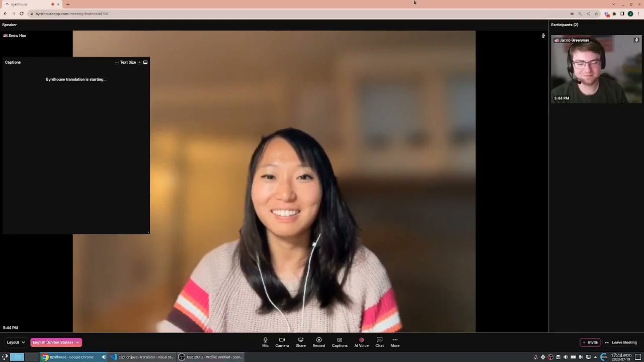
Task: Mute the microphone with Mic button
Action: point(265,342)
